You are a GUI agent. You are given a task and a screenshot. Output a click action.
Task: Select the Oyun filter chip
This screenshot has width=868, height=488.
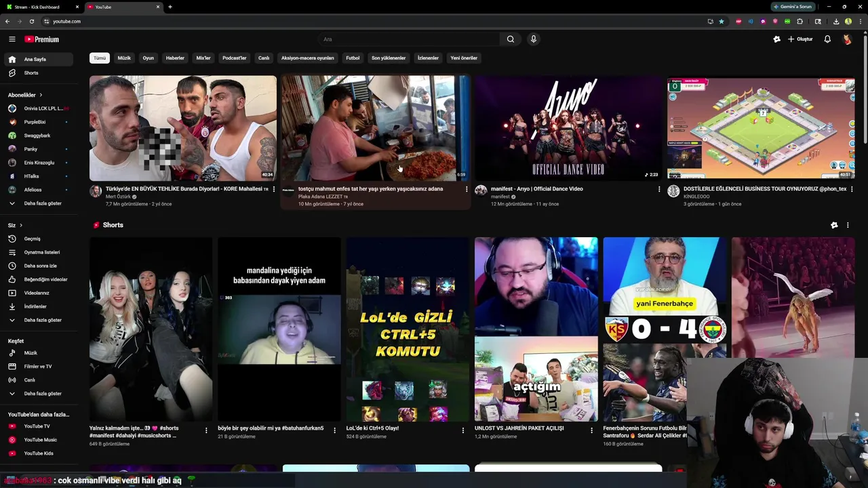(149, 58)
